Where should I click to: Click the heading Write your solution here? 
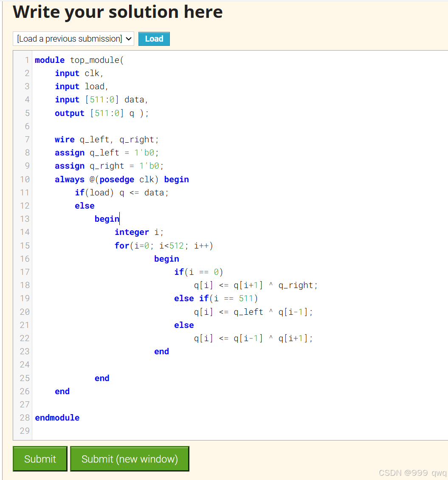(118, 12)
